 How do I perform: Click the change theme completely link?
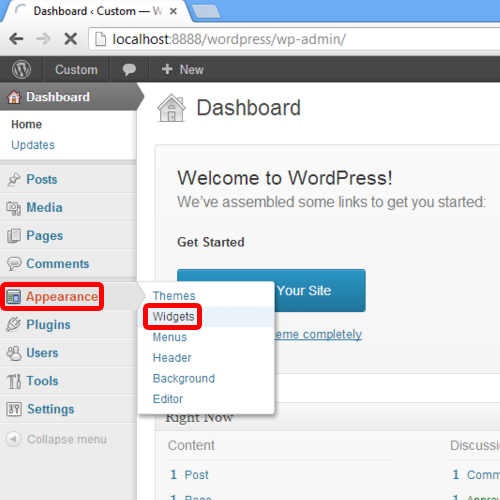point(318,334)
